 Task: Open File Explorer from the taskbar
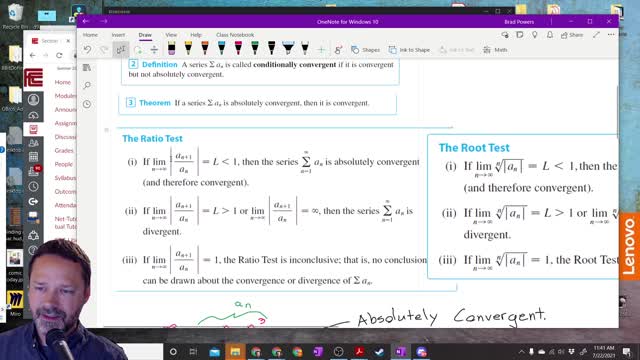[x=235, y=351]
